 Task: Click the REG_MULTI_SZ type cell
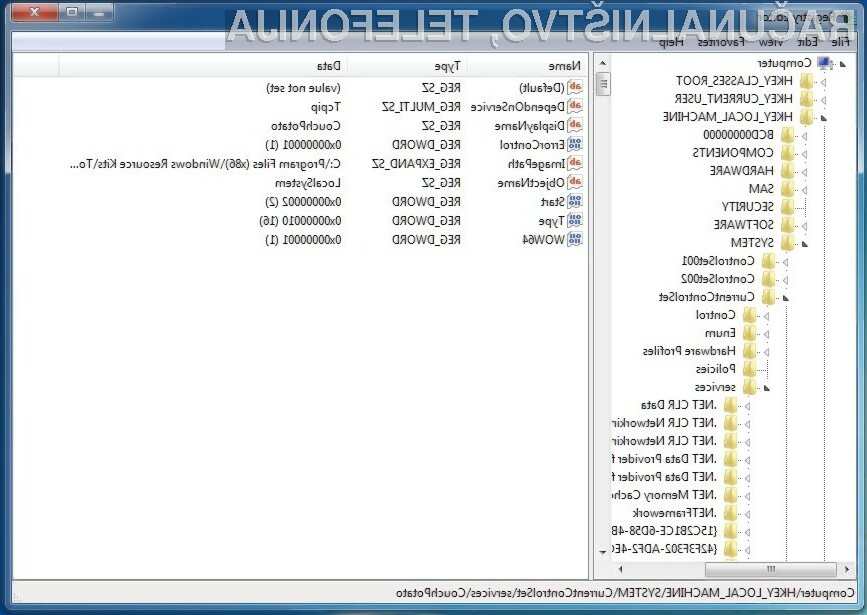pyautogui.click(x=421, y=107)
